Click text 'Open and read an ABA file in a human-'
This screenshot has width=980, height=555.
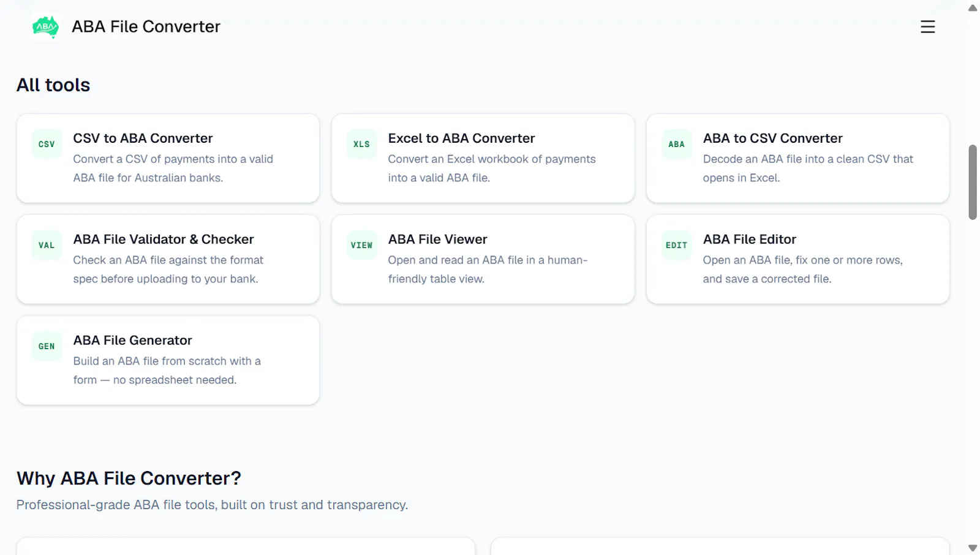(488, 260)
